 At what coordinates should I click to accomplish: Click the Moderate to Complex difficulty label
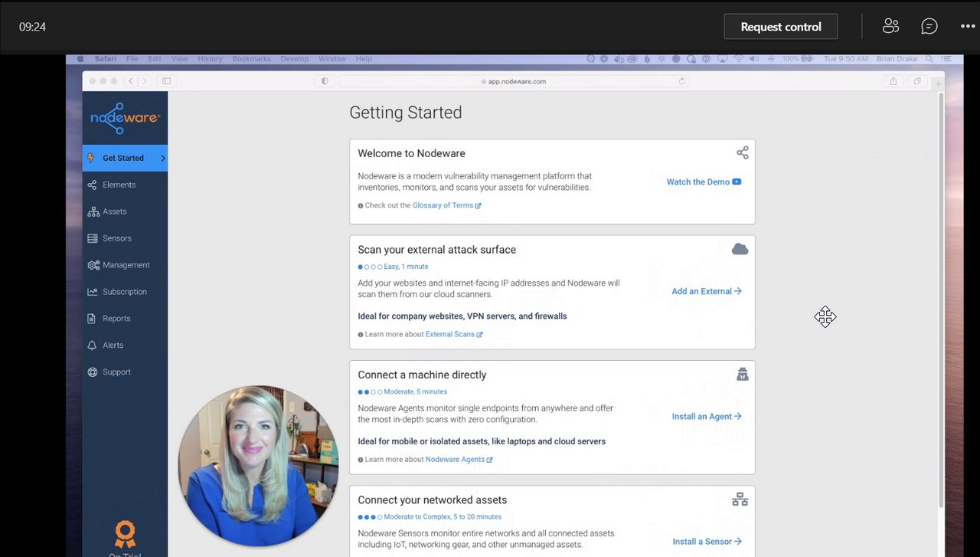tap(443, 516)
